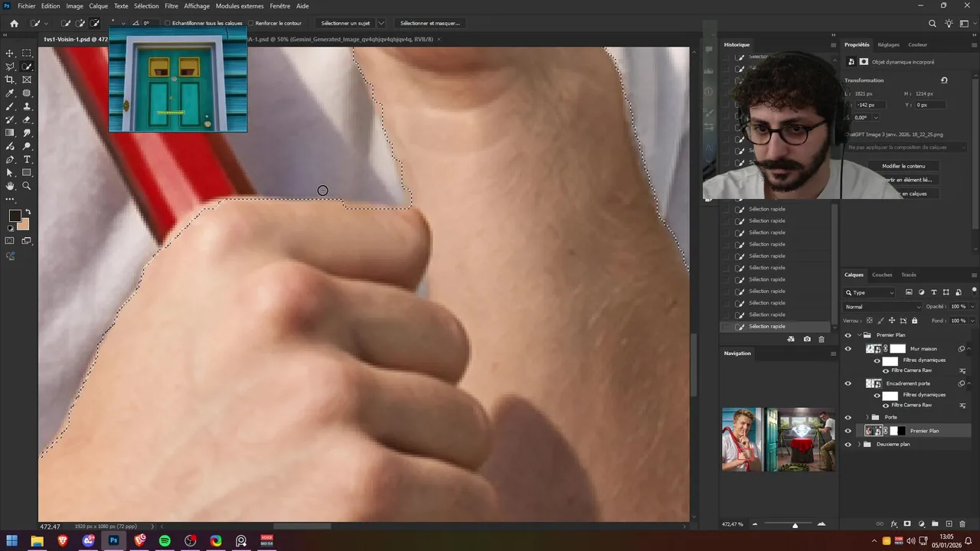Click Sélectionner et masquer button

[x=430, y=23]
